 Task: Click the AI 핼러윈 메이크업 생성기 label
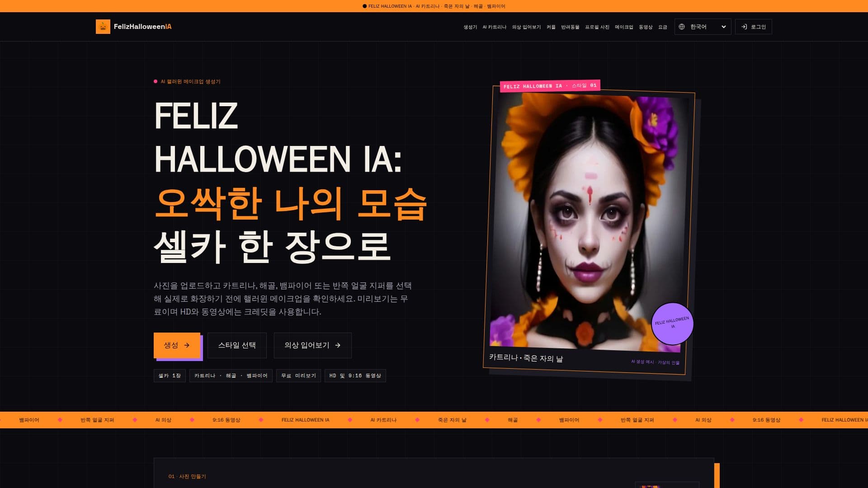pyautogui.click(x=190, y=82)
